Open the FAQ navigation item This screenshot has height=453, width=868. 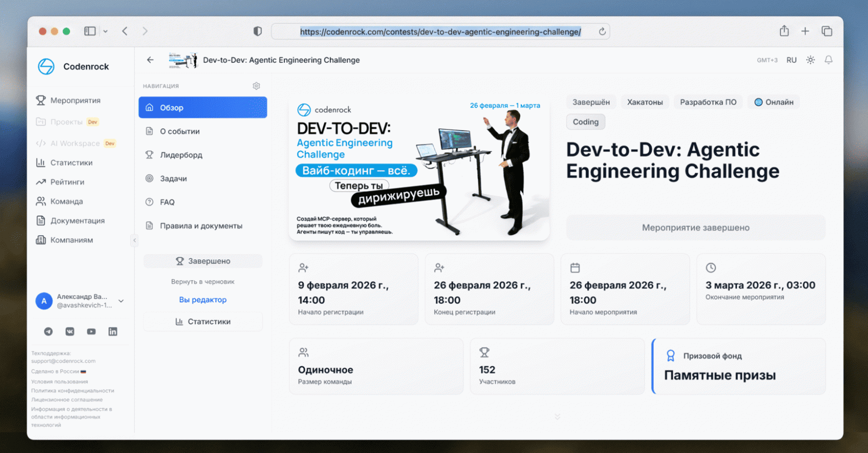click(x=203, y=202)
